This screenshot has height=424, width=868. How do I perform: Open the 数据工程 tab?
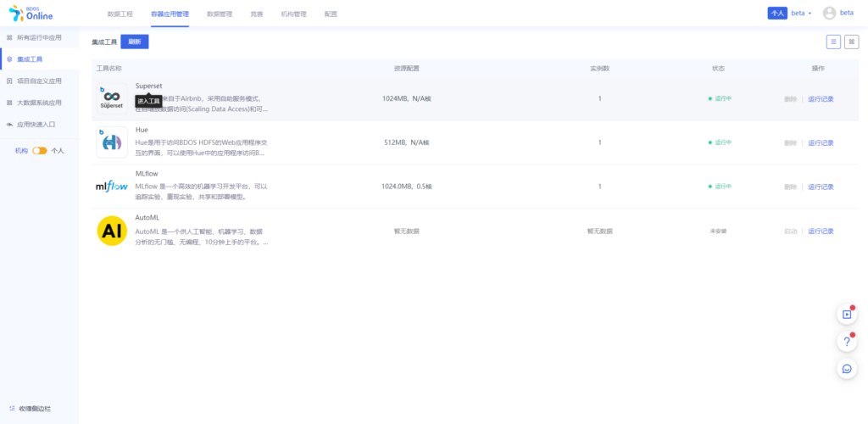point(120,14)
